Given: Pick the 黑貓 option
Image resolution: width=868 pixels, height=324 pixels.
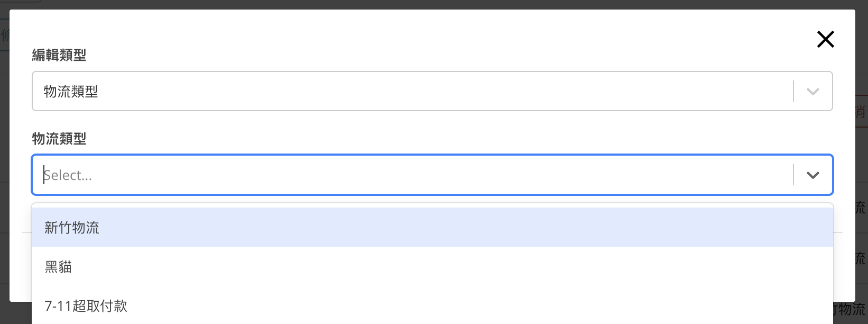Looking at the screenshot, I should [x=59, y=267].
